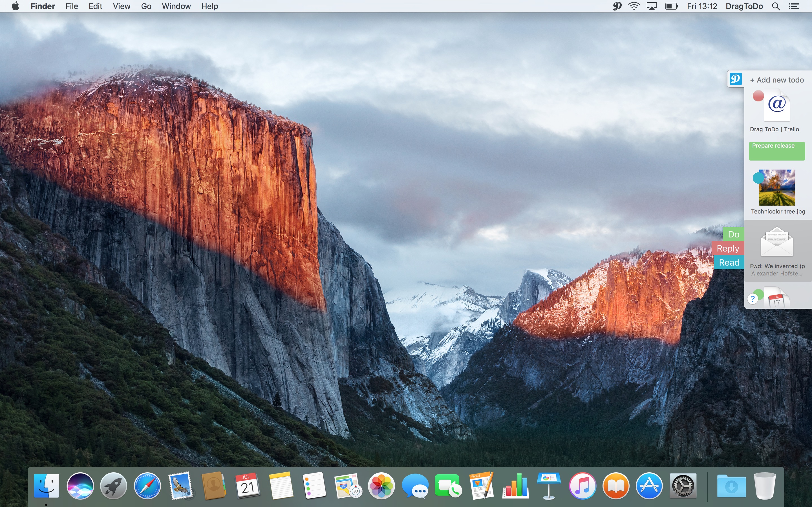
Task: Open the Technicolor tree.jpg thumbnail
Action: coord(777,187)
